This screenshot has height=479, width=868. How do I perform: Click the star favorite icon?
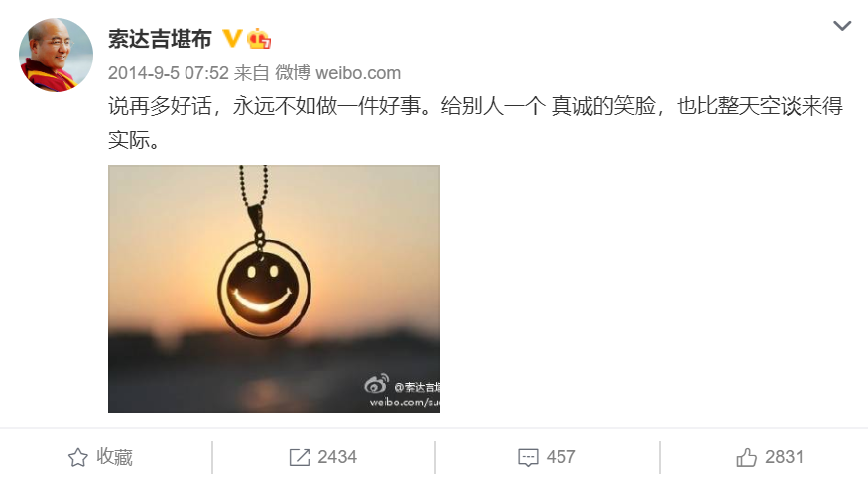(78, 457)
